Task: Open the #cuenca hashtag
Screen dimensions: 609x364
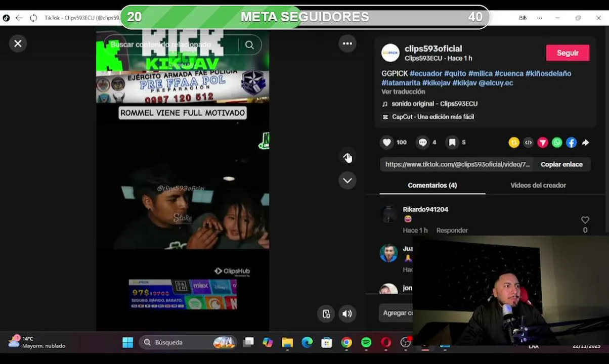Action: click(x=509, y=73)
